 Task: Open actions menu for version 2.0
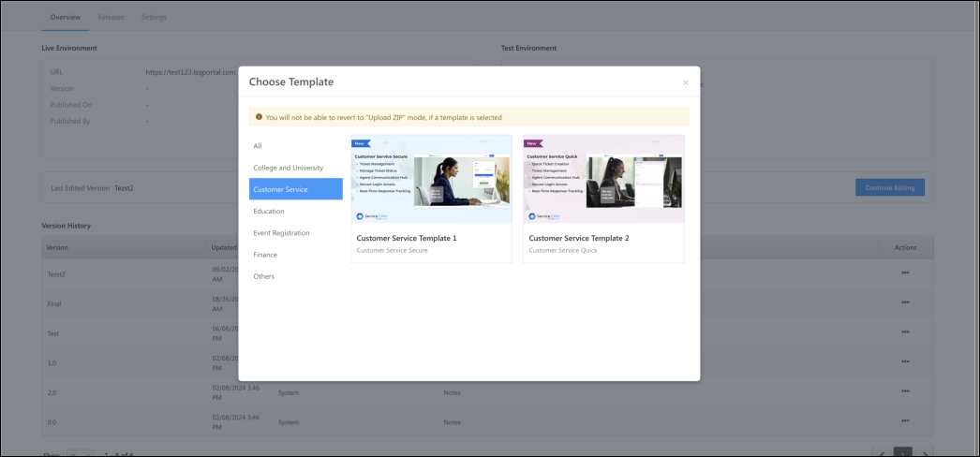pos(905,391)
